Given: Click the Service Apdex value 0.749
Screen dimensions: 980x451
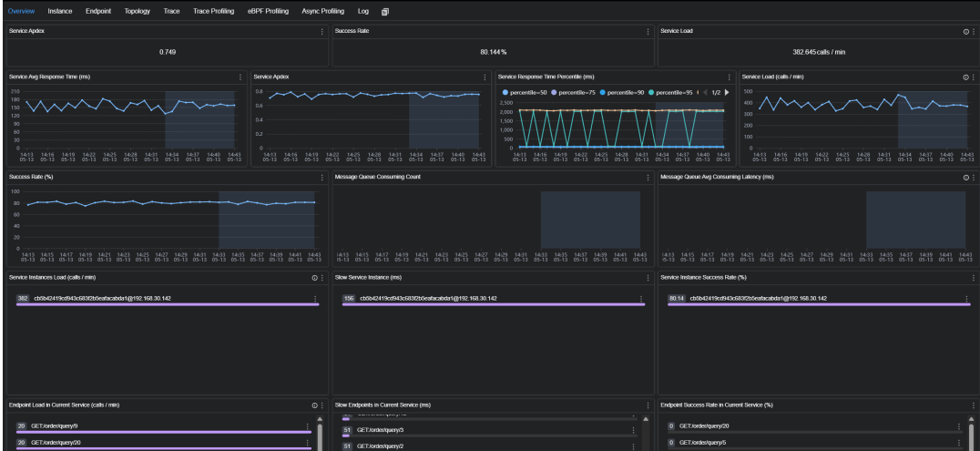Looking at the screenshot, I should (168, 52).
